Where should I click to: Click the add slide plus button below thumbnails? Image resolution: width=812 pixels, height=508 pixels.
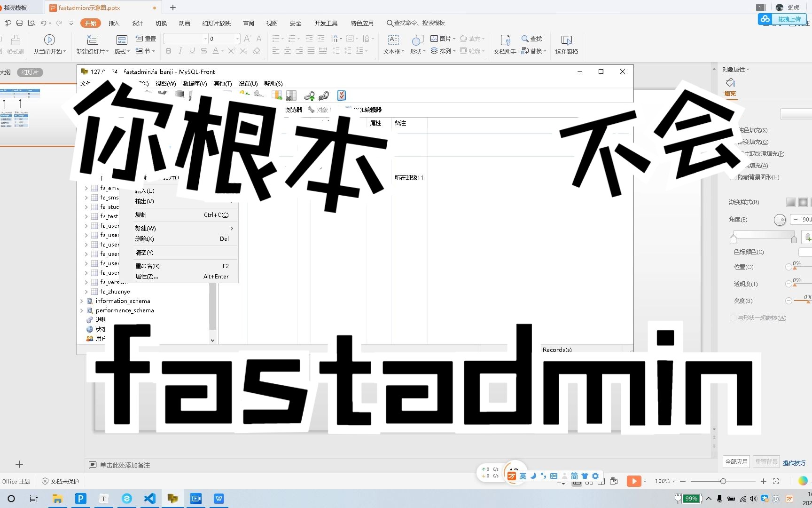click(x=19, y=464)
